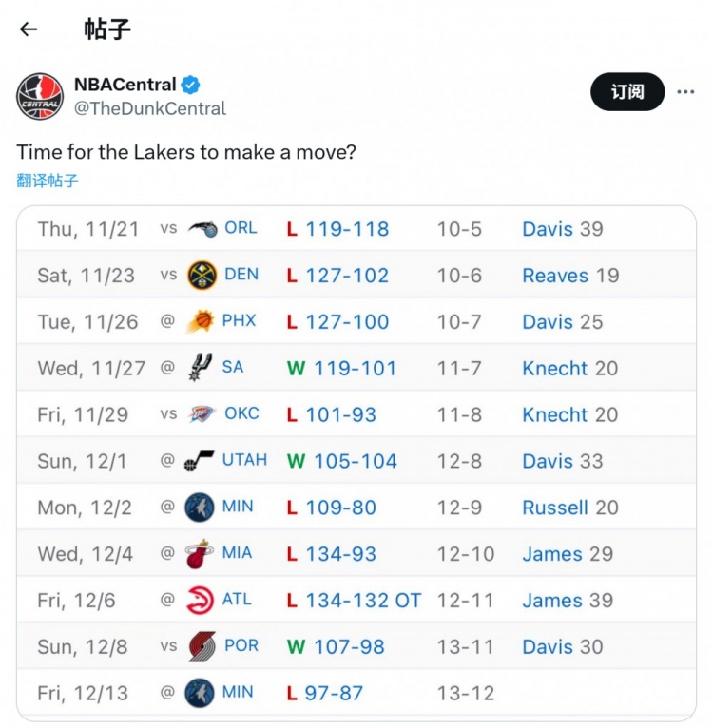The image size is (713, 728).
Task: Open the three-dot more options menu
Action: pyautogui.click(x=685, y=92)
